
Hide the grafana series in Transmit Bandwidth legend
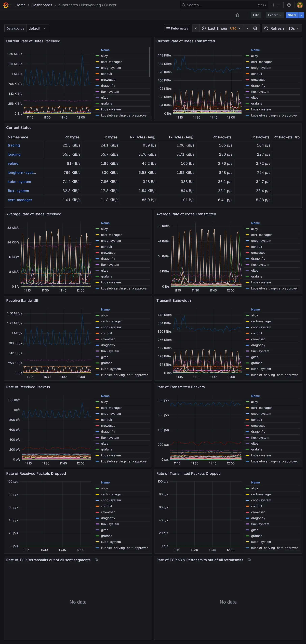pyautogui.click(x=257, y=363)
